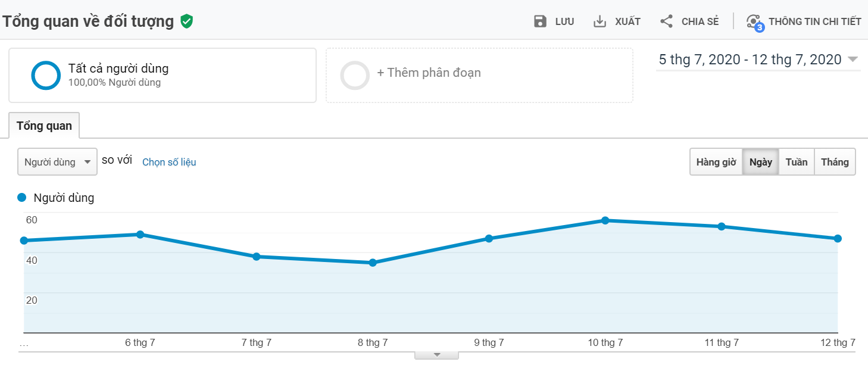Image resolution: width=868 pixels, height=365 pixels.
Task: Click the empty gray segment circle
Action: [355, 76]
